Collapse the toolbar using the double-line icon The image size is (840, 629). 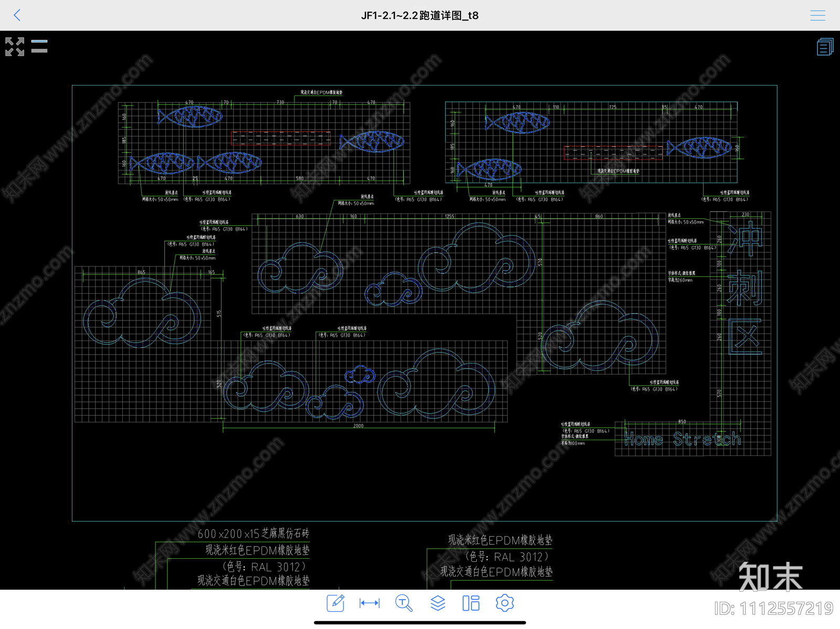pyautogui.click(x=39, y=46)
